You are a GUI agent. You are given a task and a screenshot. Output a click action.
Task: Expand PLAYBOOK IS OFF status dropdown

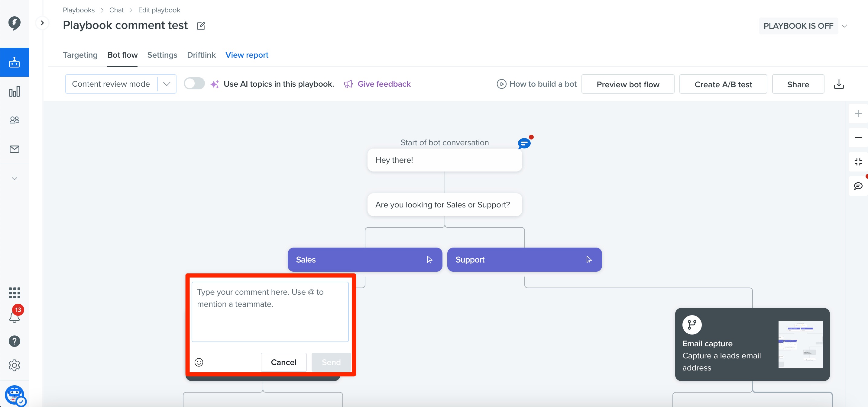844,26
